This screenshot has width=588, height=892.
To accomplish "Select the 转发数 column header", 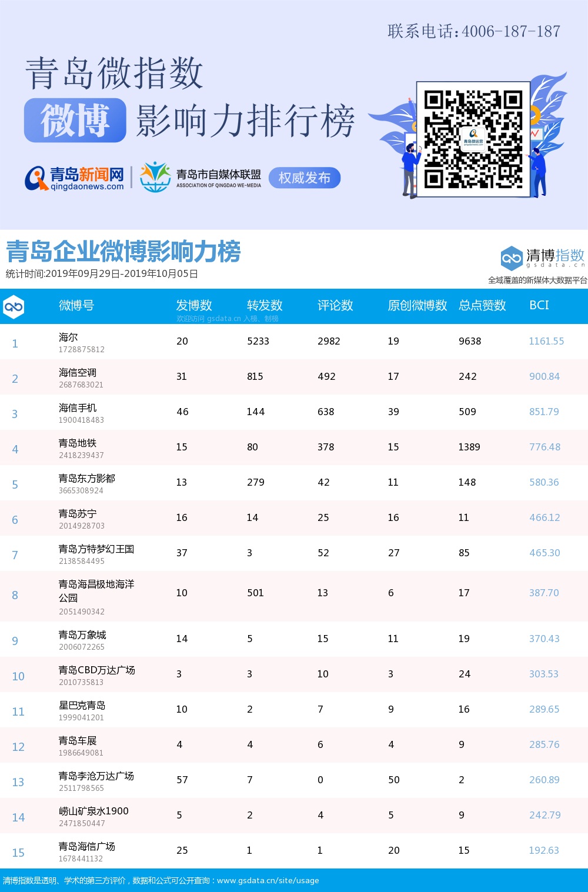I will [265, 305].
